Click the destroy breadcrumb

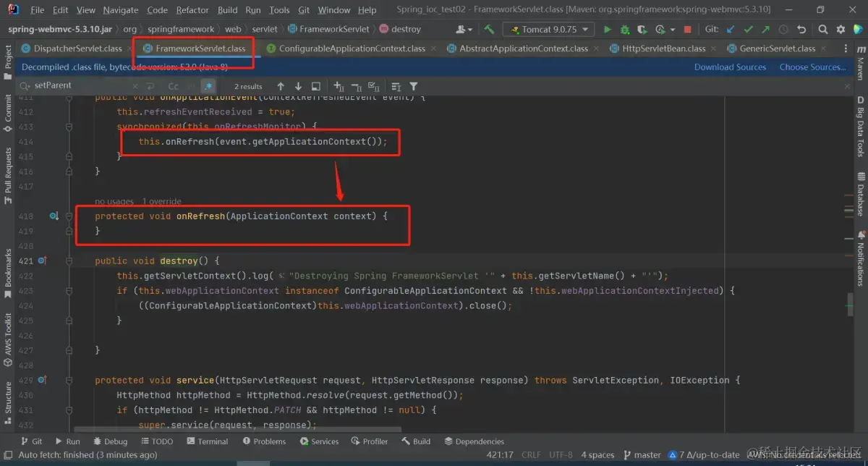[400, 30]
